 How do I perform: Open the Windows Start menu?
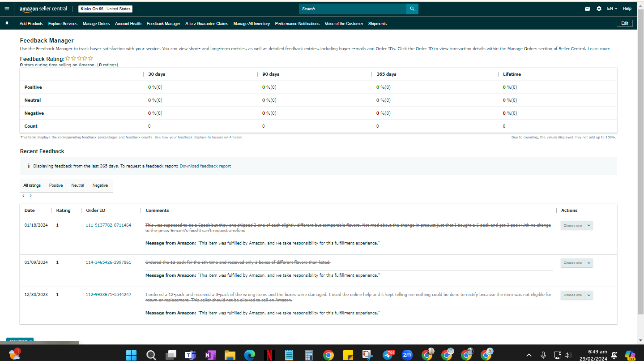pos(132,355)
